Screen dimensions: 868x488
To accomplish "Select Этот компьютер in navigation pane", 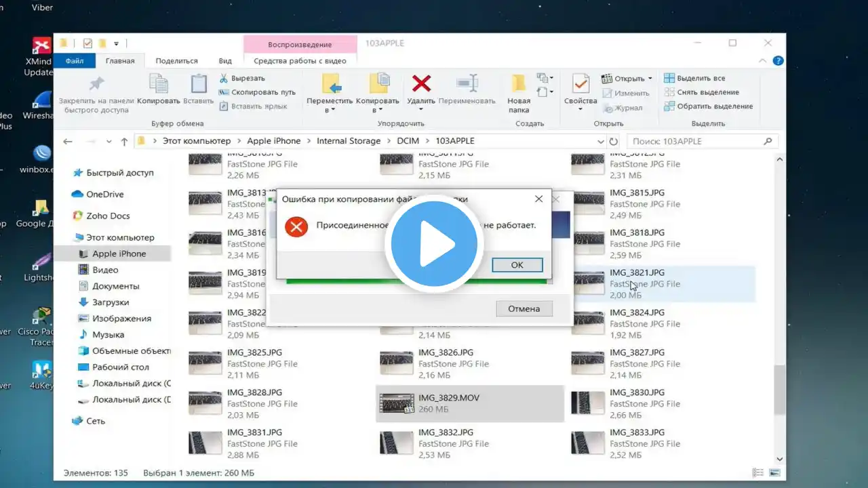I will [x=120, y=238].
